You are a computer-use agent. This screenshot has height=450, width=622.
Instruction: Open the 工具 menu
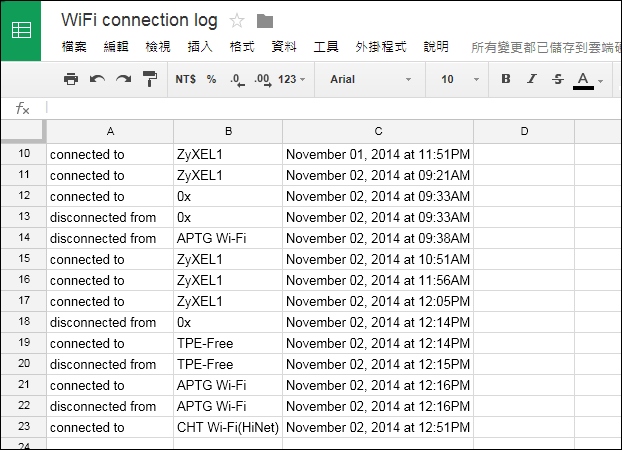(x=326, y=47)
